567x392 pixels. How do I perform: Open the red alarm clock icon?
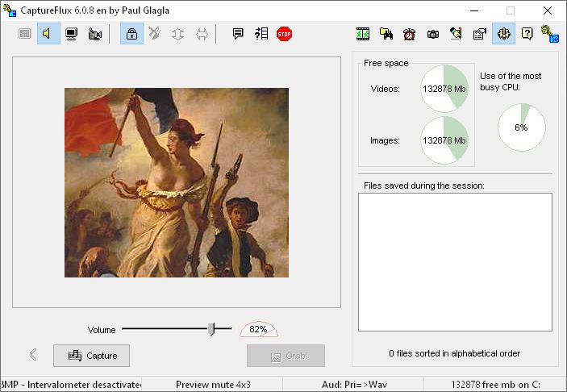coord(410,34)
